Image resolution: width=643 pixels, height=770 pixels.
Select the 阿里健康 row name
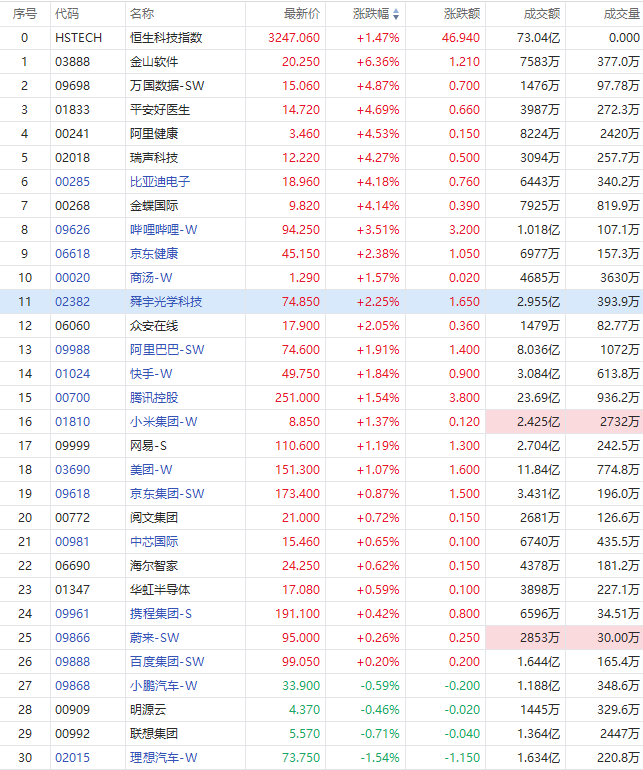point(154,134)
